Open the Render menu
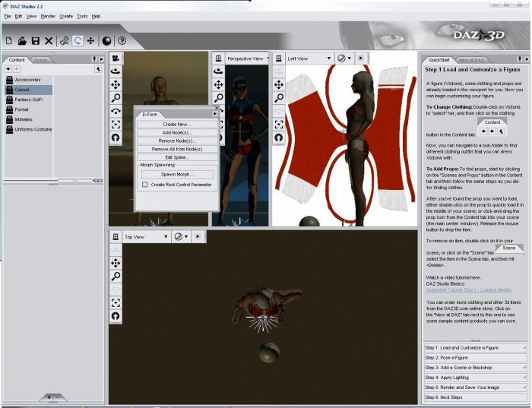Screen dimensions: 532x408 coord(48,16)
